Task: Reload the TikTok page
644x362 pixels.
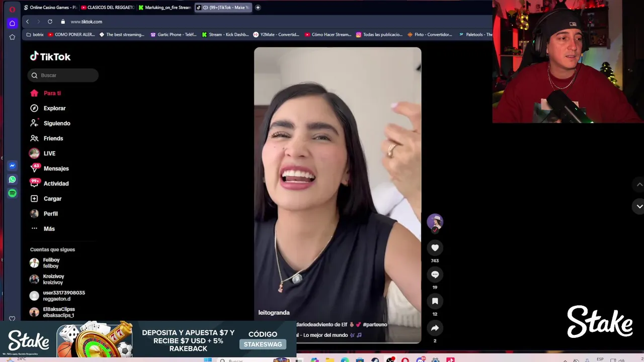Action: (x=50, y=22)
